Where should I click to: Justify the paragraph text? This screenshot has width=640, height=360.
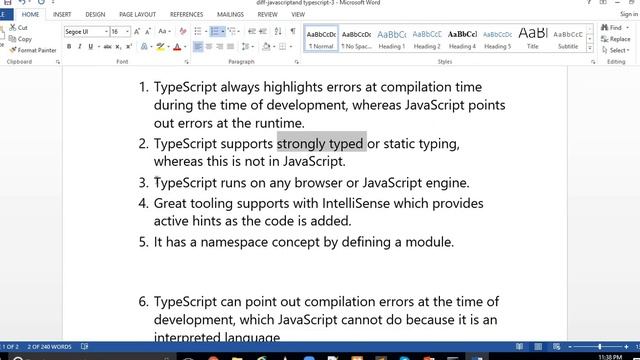[231, 47]
